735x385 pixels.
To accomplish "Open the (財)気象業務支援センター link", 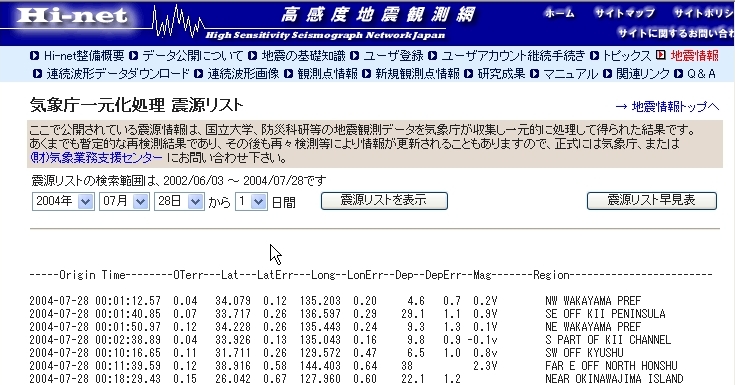I will tap(96, 158).
